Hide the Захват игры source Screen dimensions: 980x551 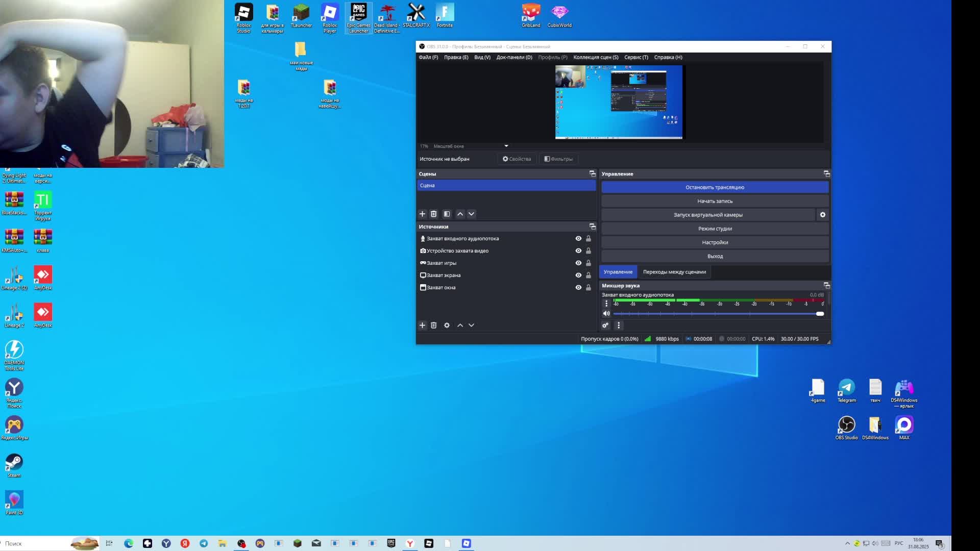578,263
